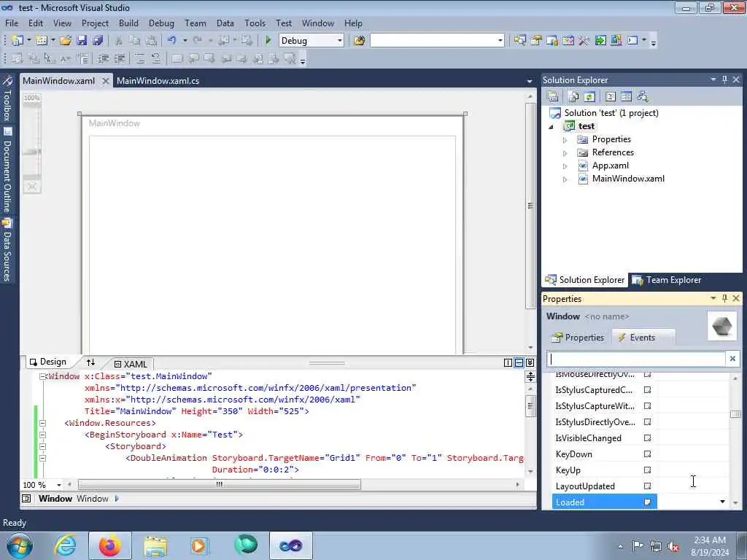Start debugging with the green play icon
Image resolution: width=747 pixels, height=560 pixels.
pos(268,41)
